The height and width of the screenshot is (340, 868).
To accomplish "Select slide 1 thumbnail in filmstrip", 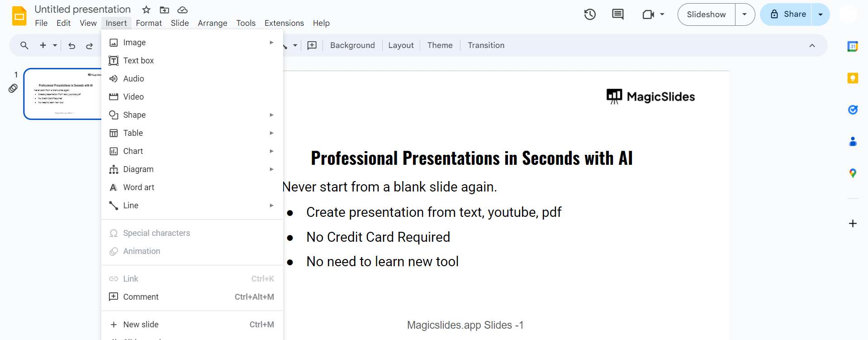I will [x=63, y=94].
